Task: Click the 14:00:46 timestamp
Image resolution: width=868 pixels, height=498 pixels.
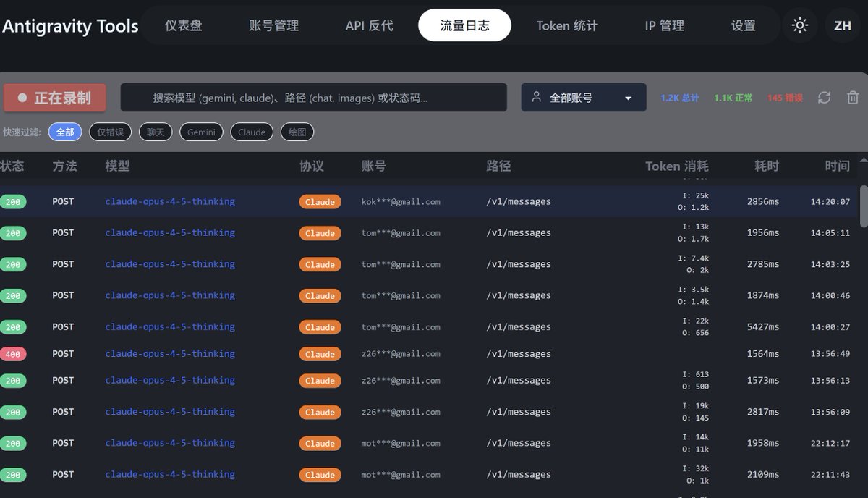Action: pyautogui.click(x=830, y=295)
